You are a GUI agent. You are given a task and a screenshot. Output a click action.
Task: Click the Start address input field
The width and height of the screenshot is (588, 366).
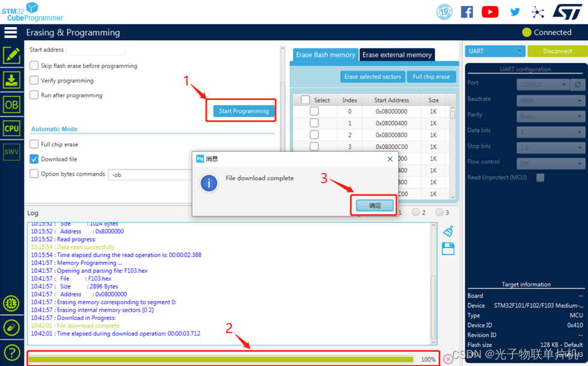(x=96, y=50)
